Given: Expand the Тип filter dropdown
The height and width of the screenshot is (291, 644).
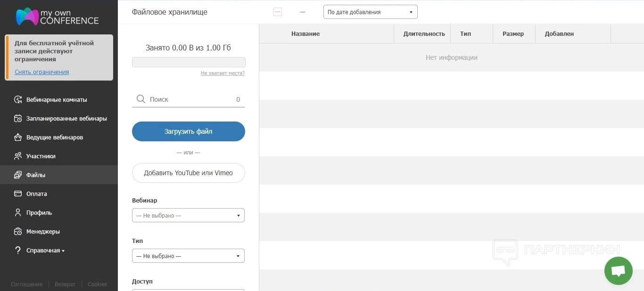Looking at the screenshot, I should [188, 256].
